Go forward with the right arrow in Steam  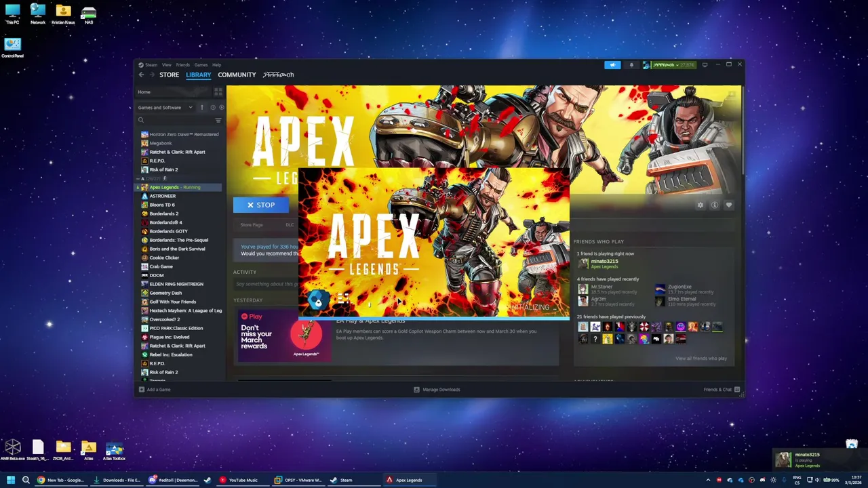tap(152, 75)
